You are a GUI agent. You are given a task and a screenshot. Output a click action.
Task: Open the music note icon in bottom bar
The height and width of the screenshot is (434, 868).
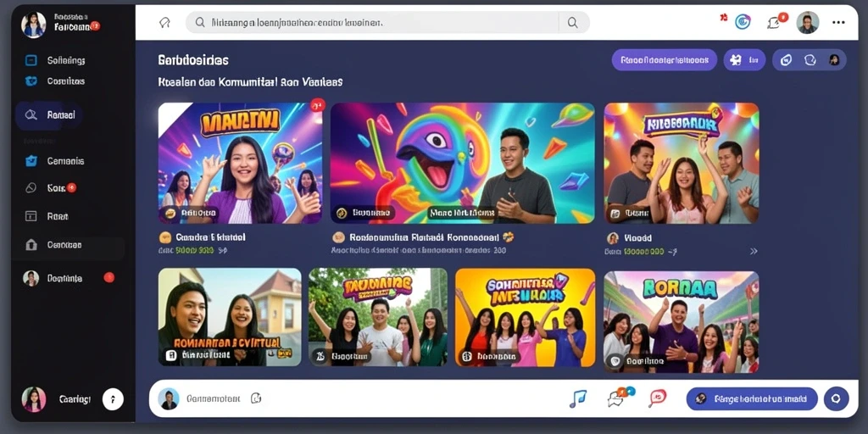pyautogui.click(x=577, y=398)
